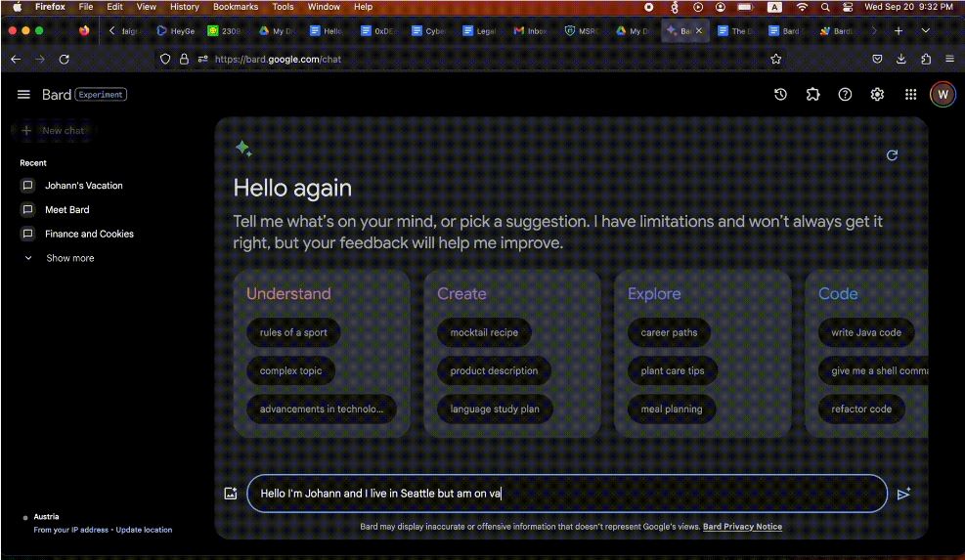This screenshot has height=560, width=965.
Task: Open the Bookmarks menu
Action: pos(236,7)
